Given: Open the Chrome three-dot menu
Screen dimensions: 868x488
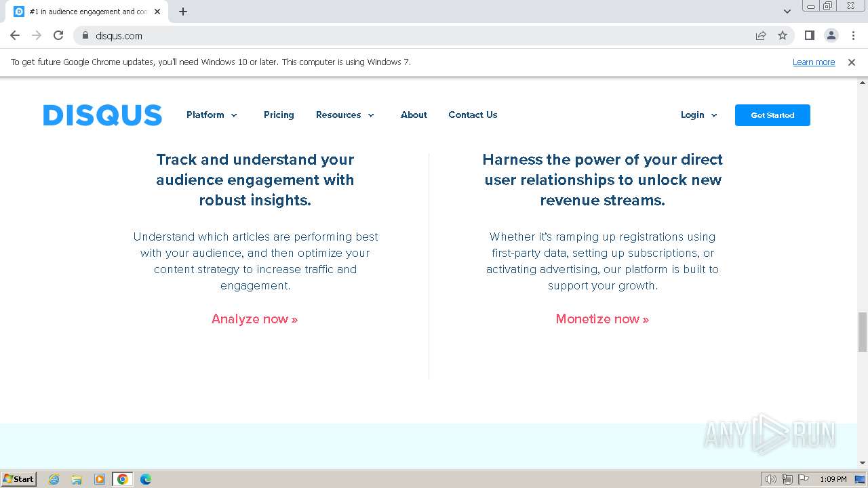Looking at the screenshot, I should (853, 35).
